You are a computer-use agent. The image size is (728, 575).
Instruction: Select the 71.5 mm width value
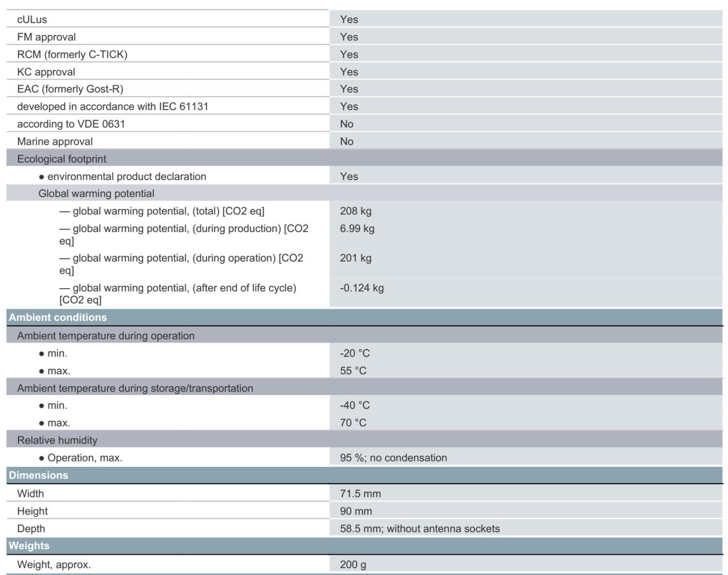[360, 493]
